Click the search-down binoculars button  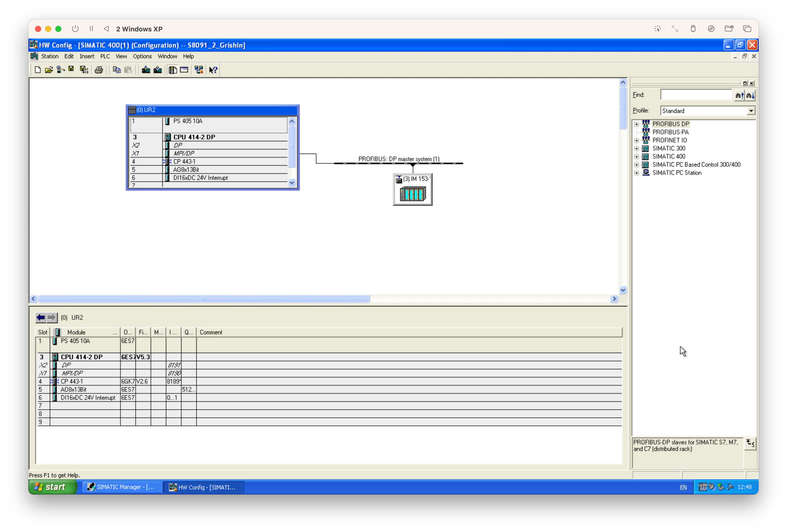point(750,96)
